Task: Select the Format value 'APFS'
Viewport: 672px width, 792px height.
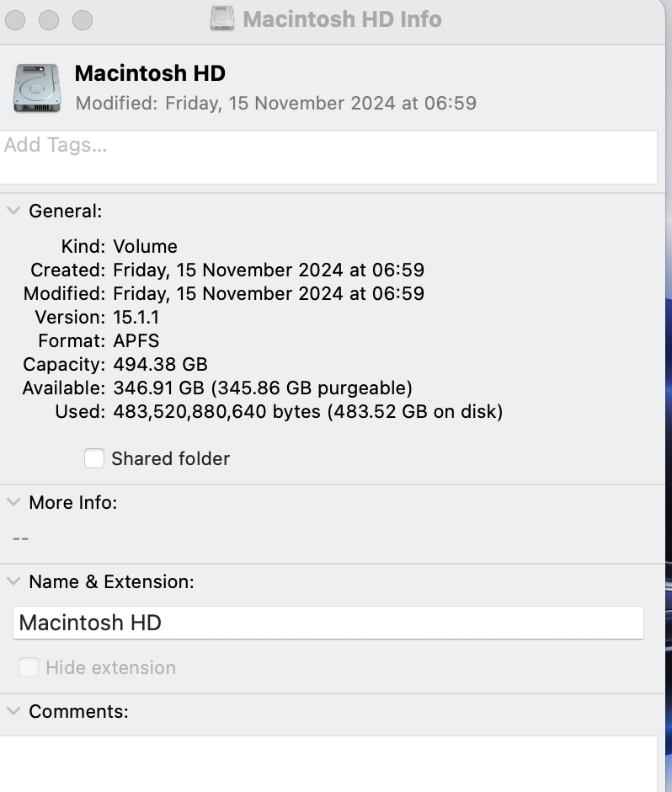Action: [x=136, y=341]
